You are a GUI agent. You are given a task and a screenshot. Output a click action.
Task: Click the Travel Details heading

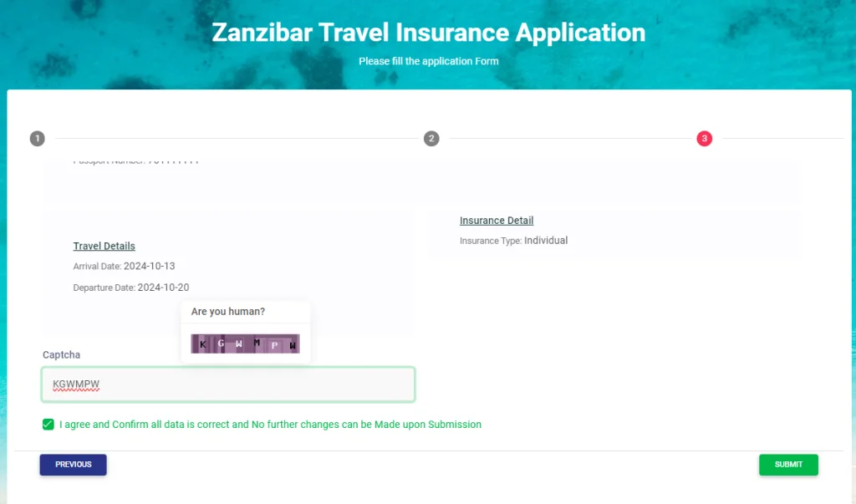[x=104, y=246]
